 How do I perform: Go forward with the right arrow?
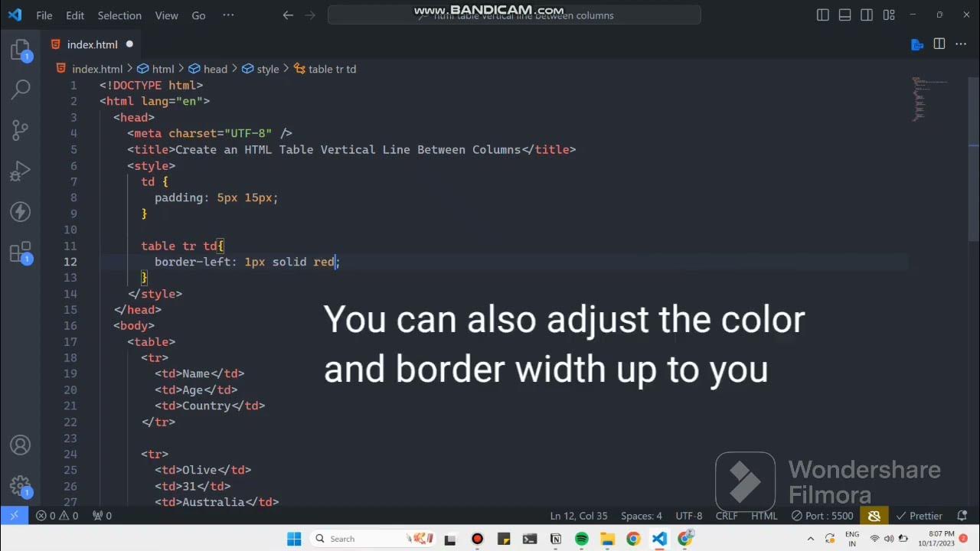pyautogui.click(x=309, y=15)
